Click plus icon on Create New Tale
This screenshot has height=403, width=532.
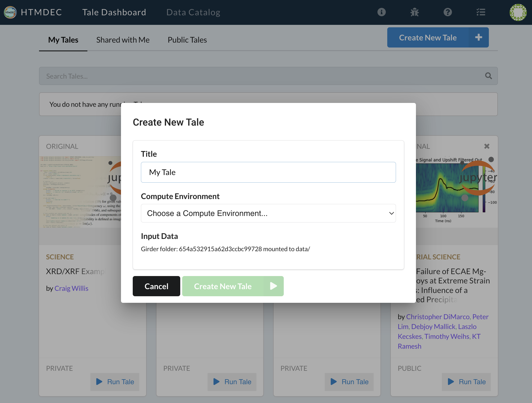coord(478,37)
